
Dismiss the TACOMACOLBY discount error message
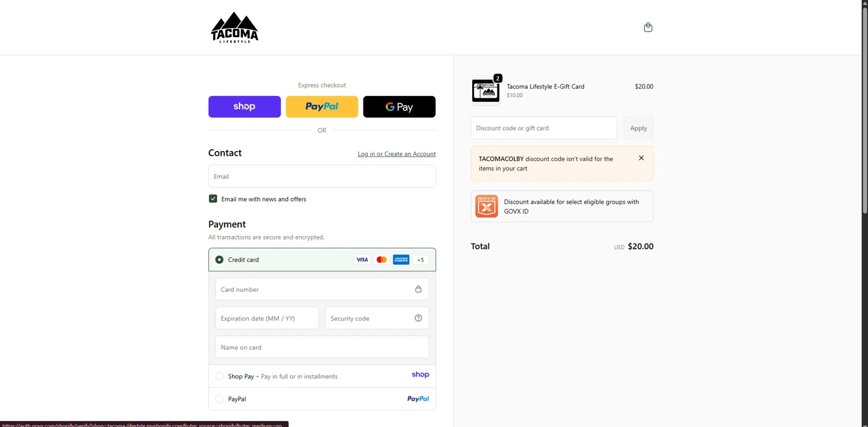pyautogui.click(x=641, y=158)
